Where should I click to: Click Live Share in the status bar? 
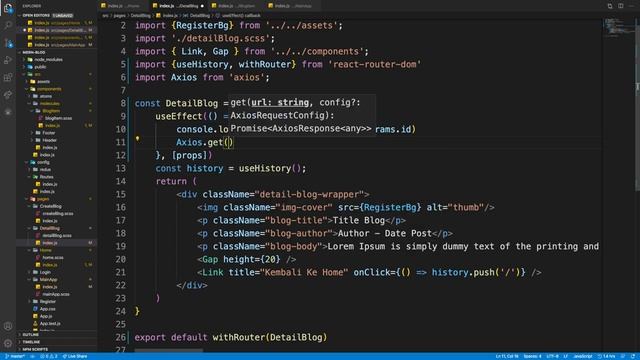[x=75, y=356]
